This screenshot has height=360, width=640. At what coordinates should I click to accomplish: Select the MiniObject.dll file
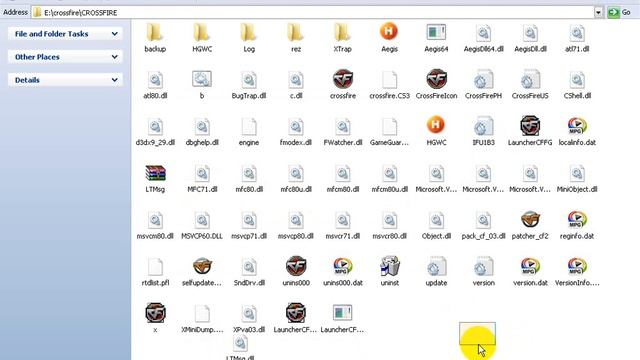[x=577, y=173]
